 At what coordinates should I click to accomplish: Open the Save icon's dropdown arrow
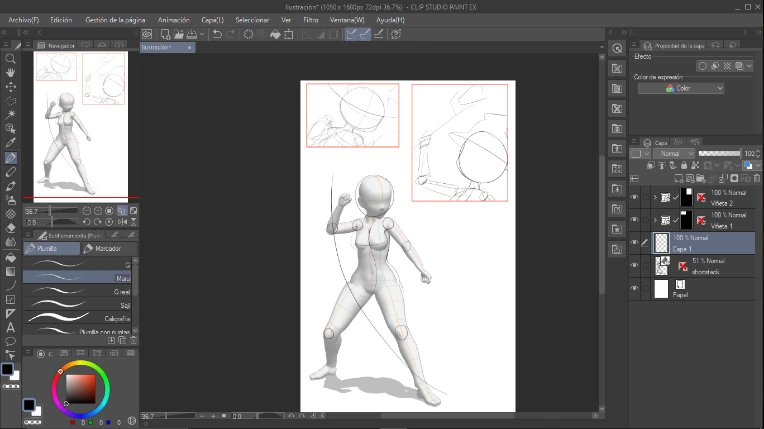202,34
